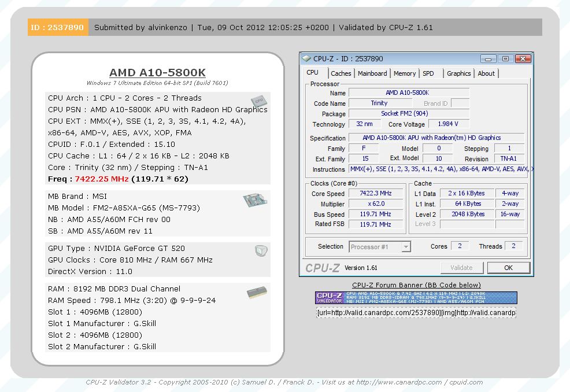The height and width of the screenshot is (392, 570).
Task: Click the Validate button
Action: tap(461, 268)
